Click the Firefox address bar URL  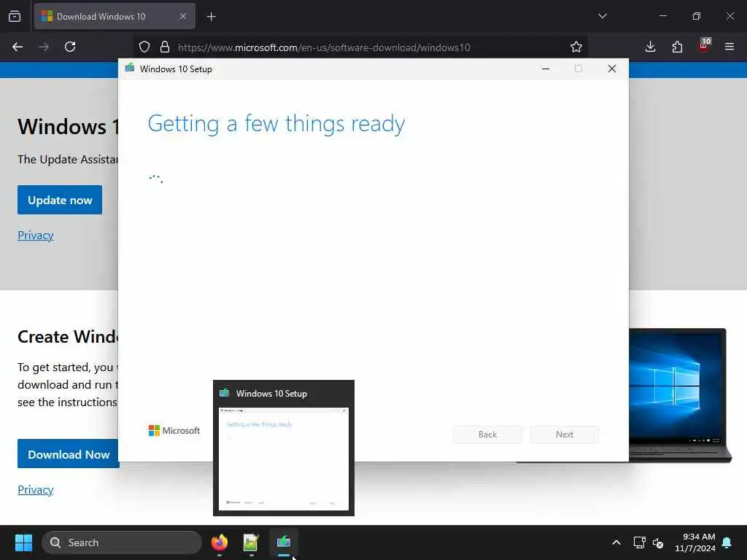point(324,47)
